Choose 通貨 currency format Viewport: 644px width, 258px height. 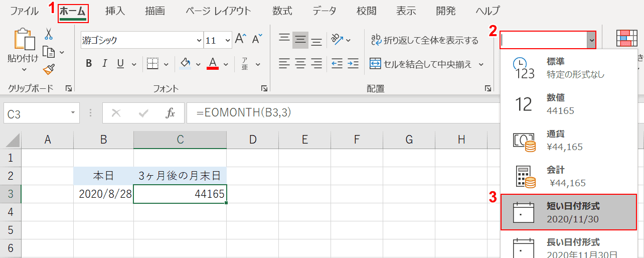tap(569, 140)
